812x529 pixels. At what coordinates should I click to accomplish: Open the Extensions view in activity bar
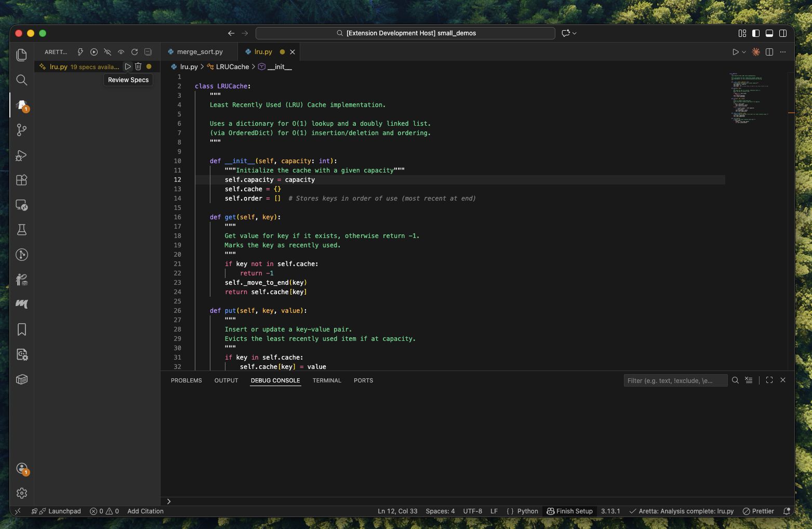21,180
